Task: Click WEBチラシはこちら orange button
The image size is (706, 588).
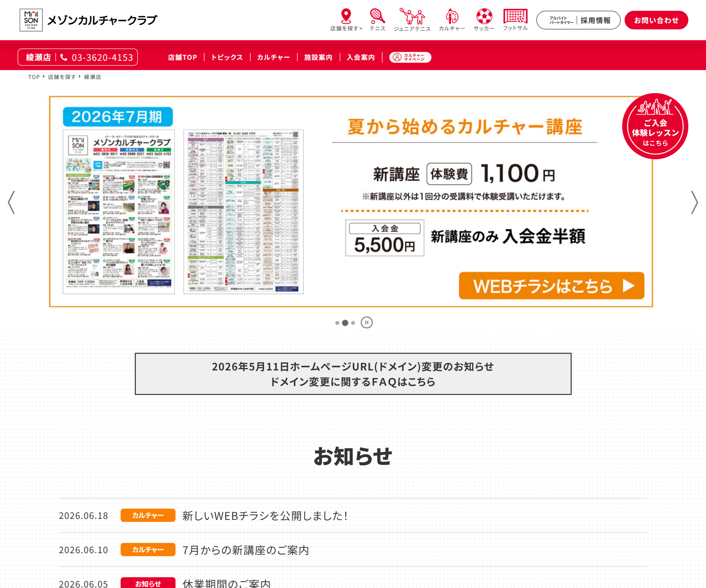Action: [551, 286]
